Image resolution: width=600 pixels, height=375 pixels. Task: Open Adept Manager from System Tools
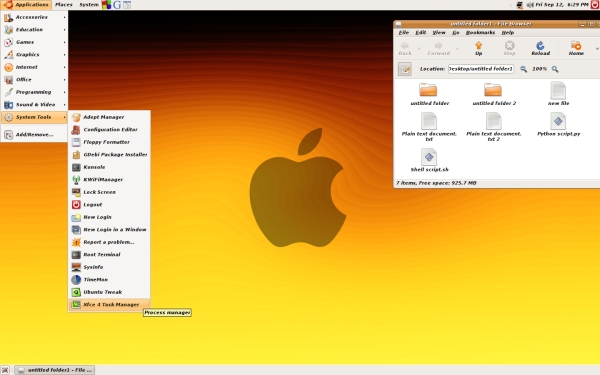(109, 117)
